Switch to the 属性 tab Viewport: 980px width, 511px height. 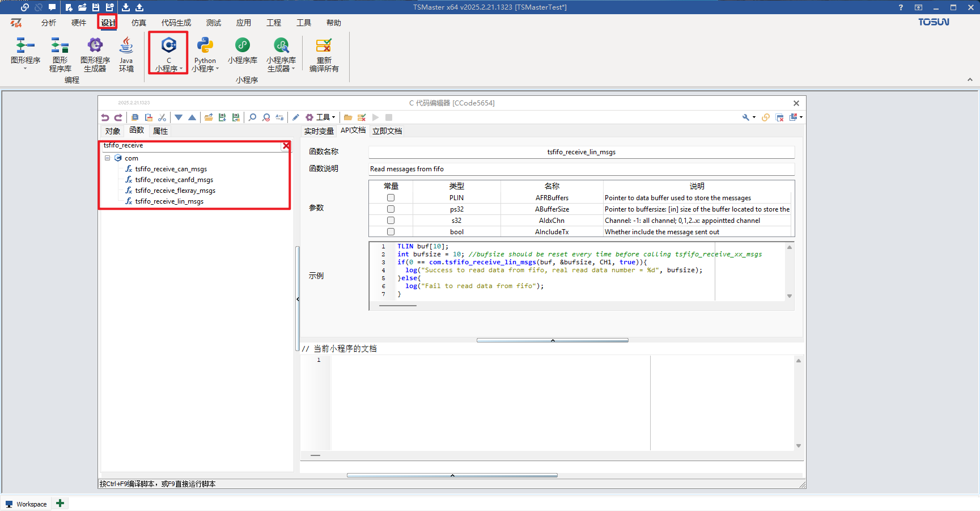(x=160, y=131)
